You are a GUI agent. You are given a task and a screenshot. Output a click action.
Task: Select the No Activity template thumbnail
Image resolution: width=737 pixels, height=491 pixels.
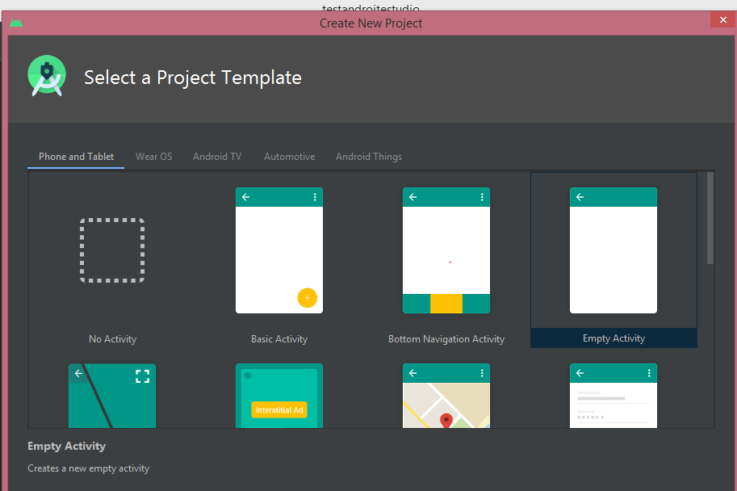click(x=112, y=251)
